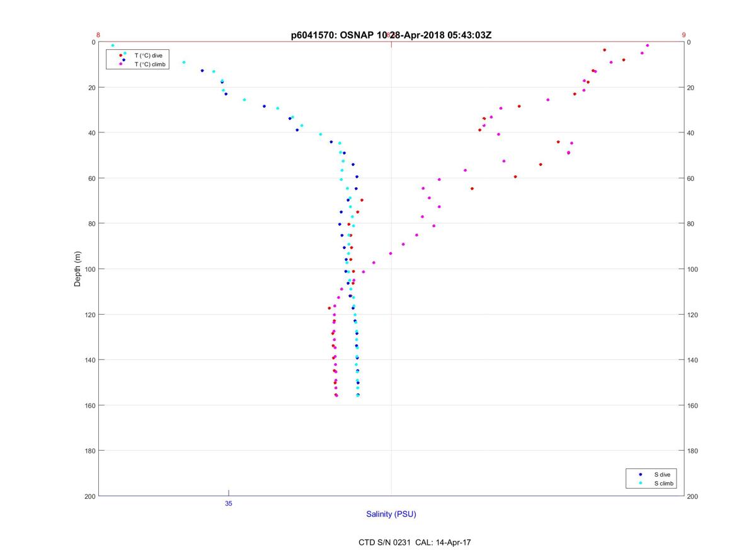Click the plot title 'p6041570: OSNAP 10 28-Apr-2018 05:43:03Z'
This screenshot has width=756, height=558.
(x=391, y=35)
